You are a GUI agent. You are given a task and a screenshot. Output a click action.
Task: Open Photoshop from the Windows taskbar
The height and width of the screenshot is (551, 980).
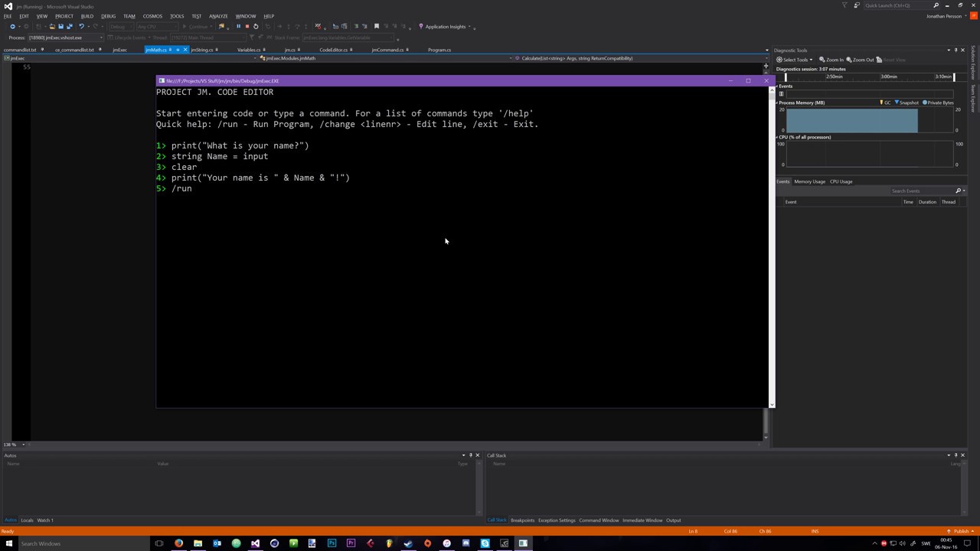pos(332,543)
